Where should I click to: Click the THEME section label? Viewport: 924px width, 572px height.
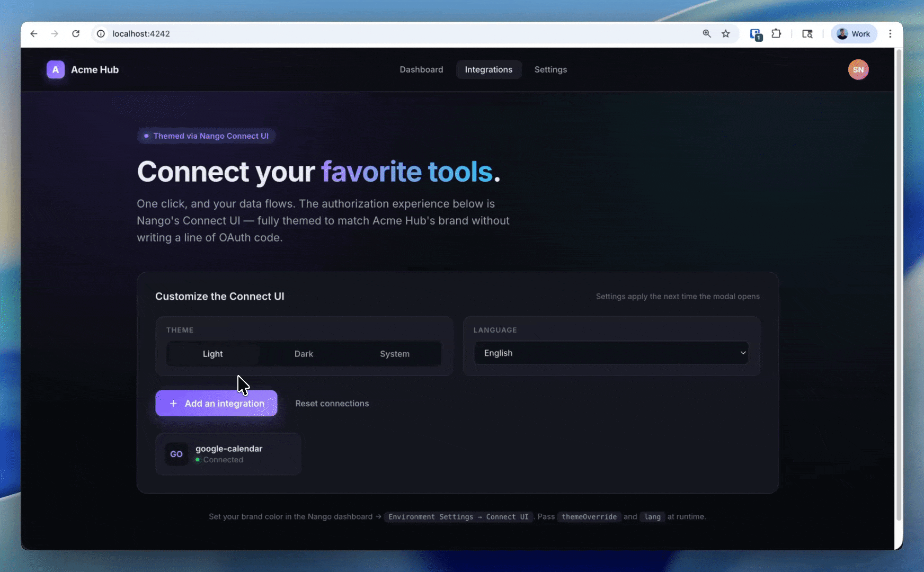point(180,330)
